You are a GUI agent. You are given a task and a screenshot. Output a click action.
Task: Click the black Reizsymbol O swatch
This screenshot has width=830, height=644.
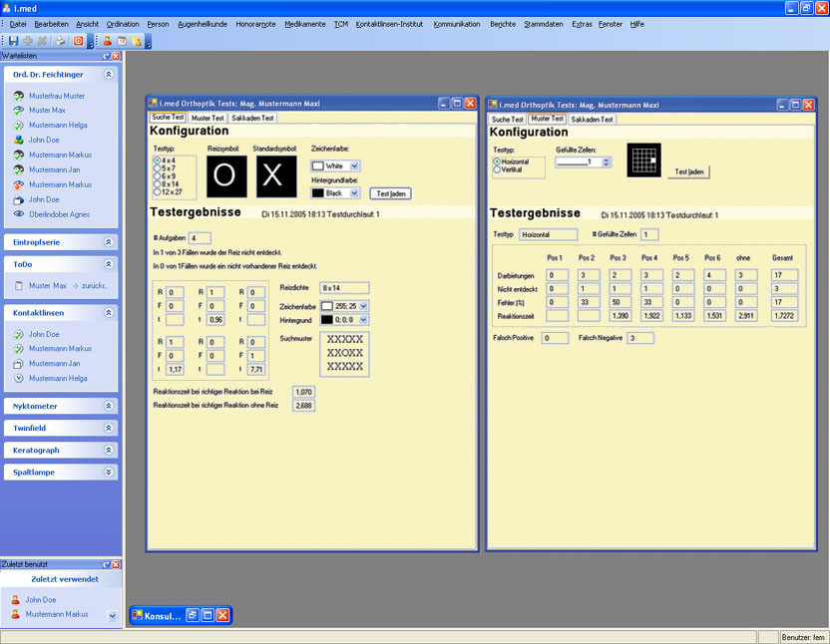[x=225, y=176]
